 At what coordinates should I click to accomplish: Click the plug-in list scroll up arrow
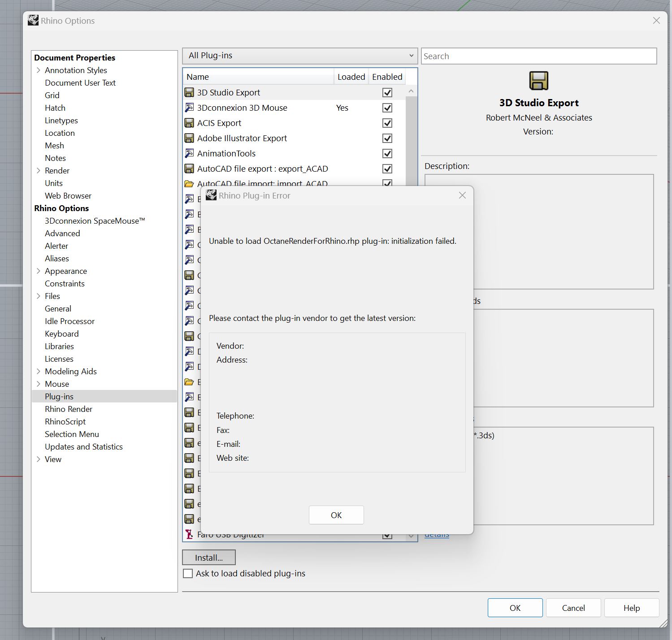click(x=411, y=91)
